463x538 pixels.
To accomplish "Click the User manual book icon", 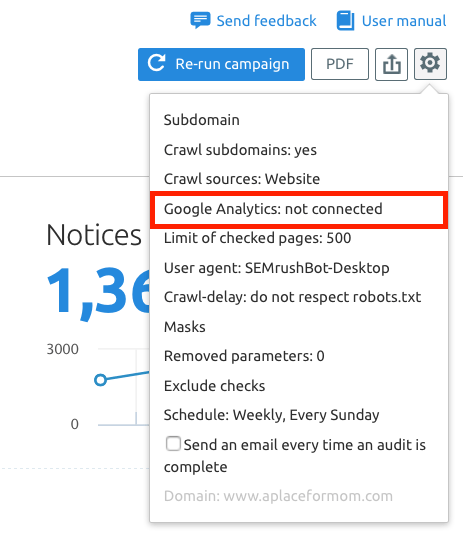I will pyautogui.click(x=345, y=21).
